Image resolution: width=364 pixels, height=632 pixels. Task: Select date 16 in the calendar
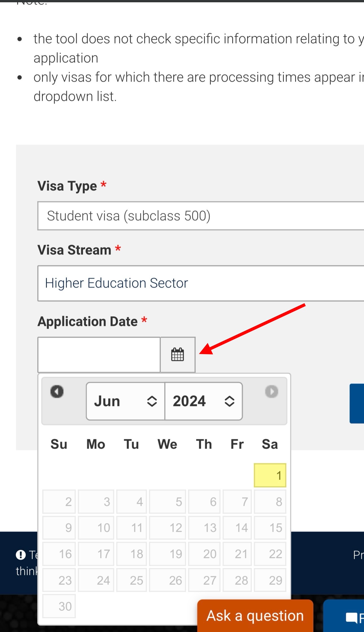(59, 554)
